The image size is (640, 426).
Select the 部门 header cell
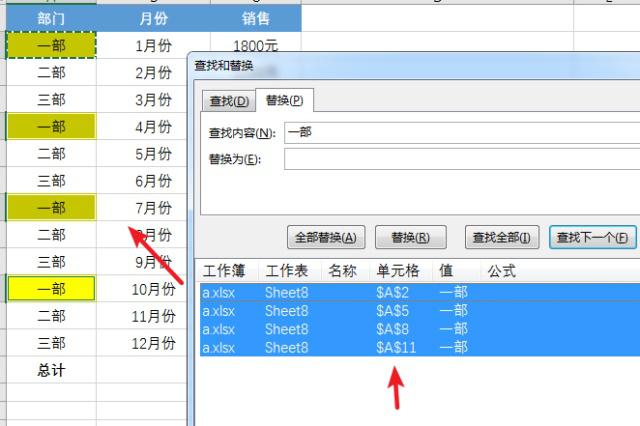coord(51,18)
